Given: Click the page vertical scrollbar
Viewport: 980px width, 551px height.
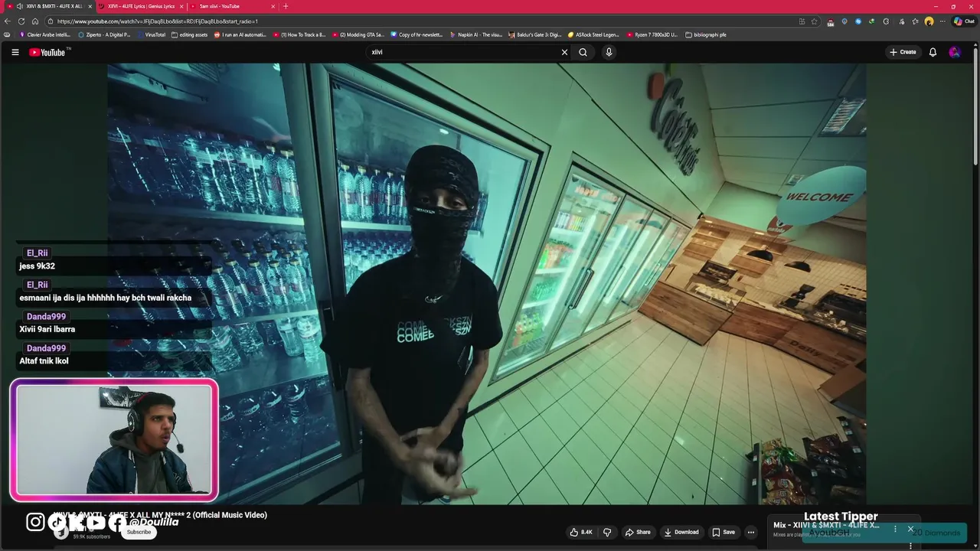Looking at the screenshot, I should click(x=975, y=107).
